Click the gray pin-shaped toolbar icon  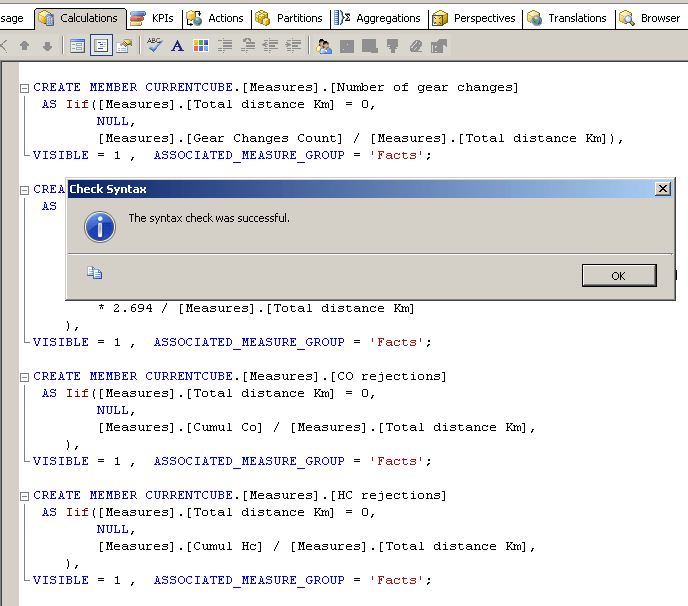click(x=392, y=46)
